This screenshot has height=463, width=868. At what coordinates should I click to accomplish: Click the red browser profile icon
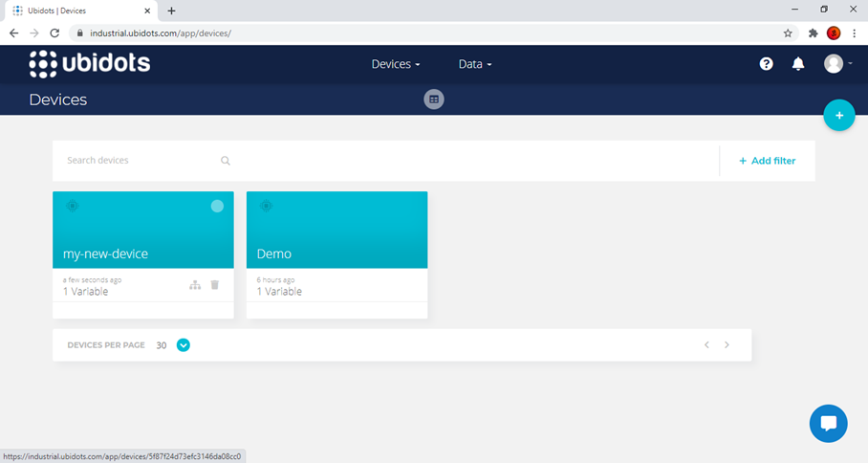tap(834, 33)
